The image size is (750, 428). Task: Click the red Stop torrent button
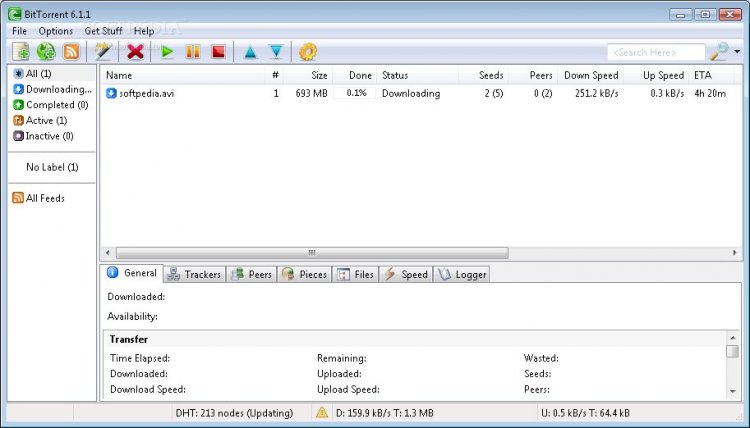tap(219, 52)
